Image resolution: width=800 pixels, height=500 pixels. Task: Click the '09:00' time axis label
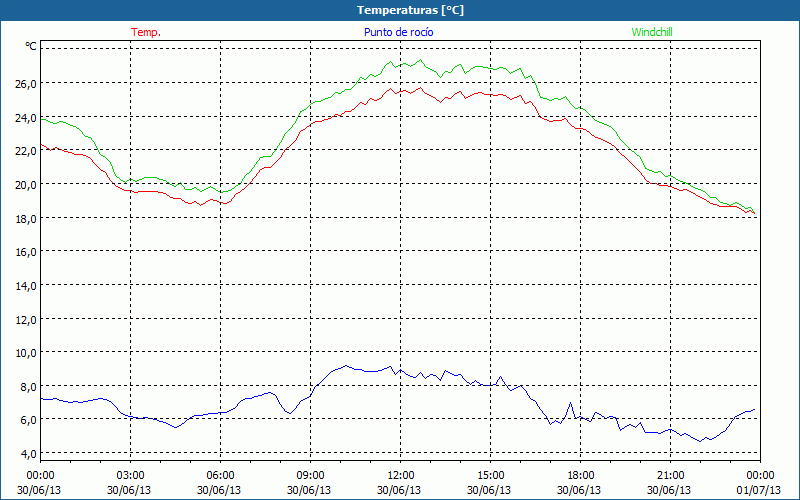tap(310, 476)
